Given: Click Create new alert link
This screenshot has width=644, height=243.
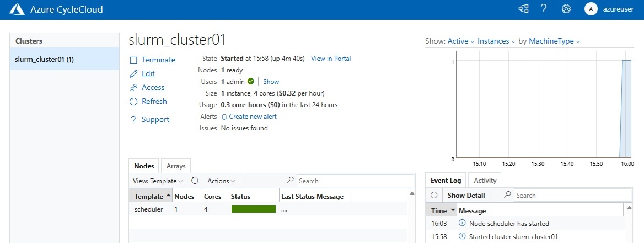Looking at the screenshot, I should (253, 117).
